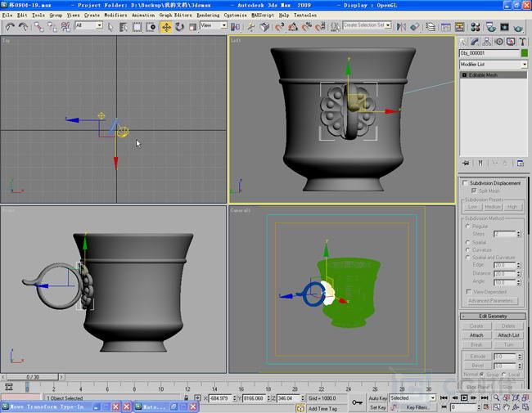The width and height of the screenshot is (532, 413).
Task: Click the Attach List button
Action: click(x=508, y=335)
